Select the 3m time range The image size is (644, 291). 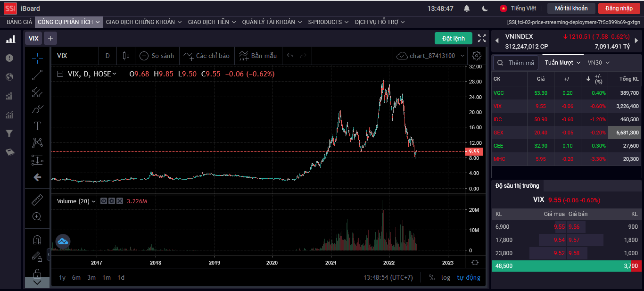[x=91, y=277]
